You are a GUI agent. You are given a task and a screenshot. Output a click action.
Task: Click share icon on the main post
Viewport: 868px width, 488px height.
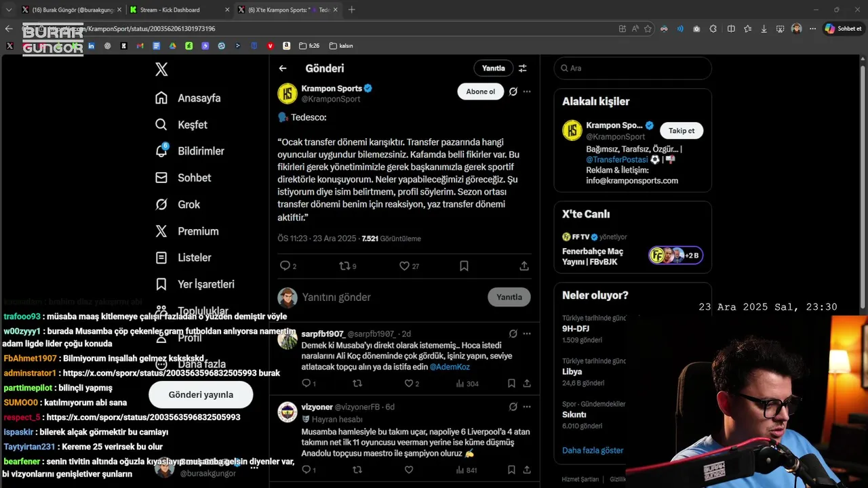tap(524, 266)
